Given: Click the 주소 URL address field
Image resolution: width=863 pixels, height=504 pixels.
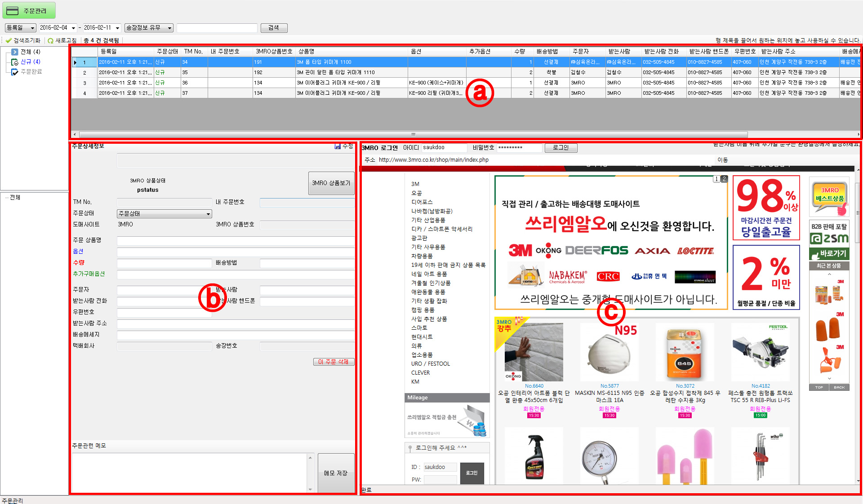Looking at the screenshot, I should click(x=546, y=160).
